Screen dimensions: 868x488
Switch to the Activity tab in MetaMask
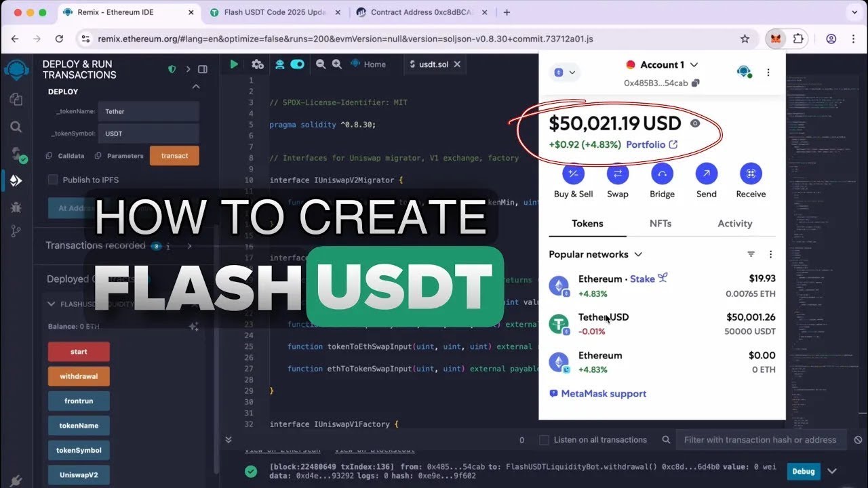[x=734, y=224]
